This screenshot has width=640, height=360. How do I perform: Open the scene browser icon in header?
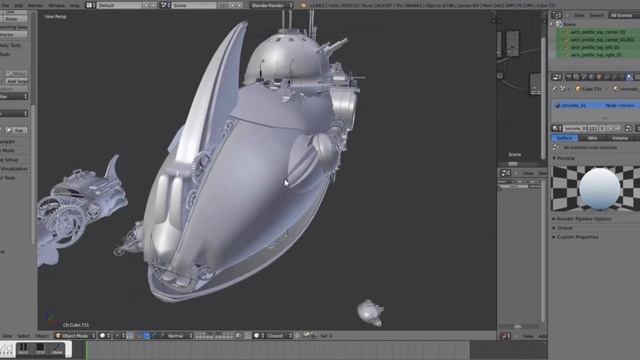pyautogui.click(x=165, y=6)
